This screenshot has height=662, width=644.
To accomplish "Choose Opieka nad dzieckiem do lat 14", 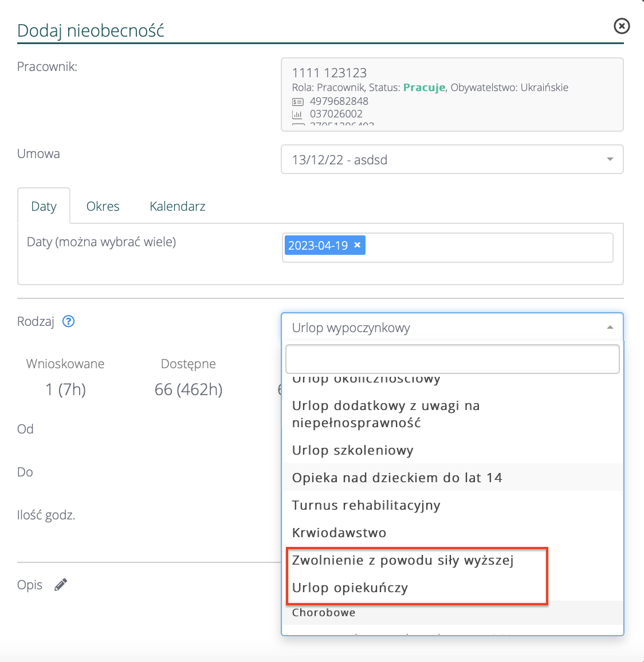I will (397, 478).
